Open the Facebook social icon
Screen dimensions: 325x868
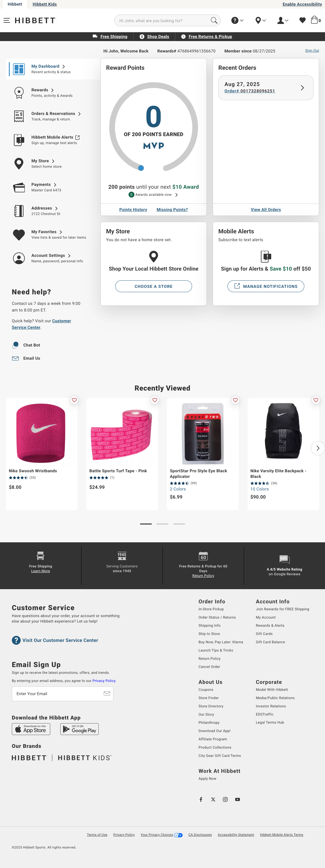tap(201, 799)
